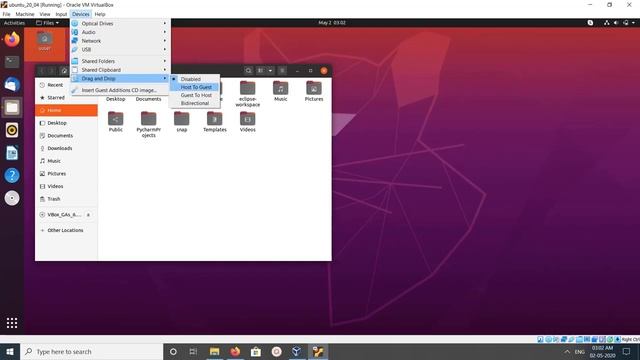Click the Ubuntu clock May 2 03:02
This screenshot has width=640, height=360.
pos(332,23)
